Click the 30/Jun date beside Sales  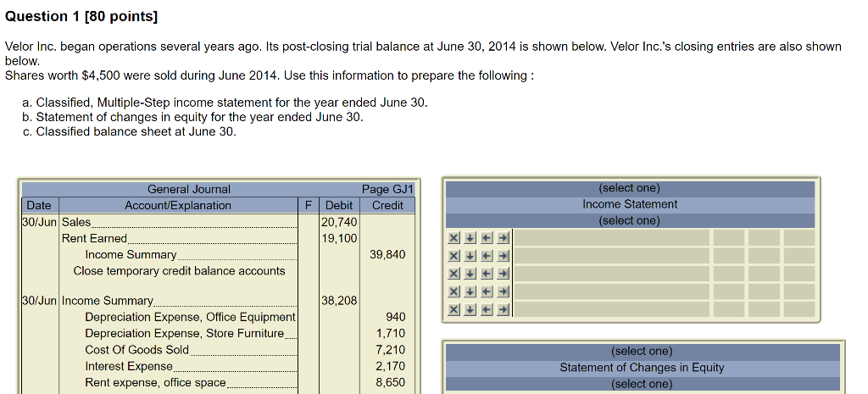tap(39, 223)
